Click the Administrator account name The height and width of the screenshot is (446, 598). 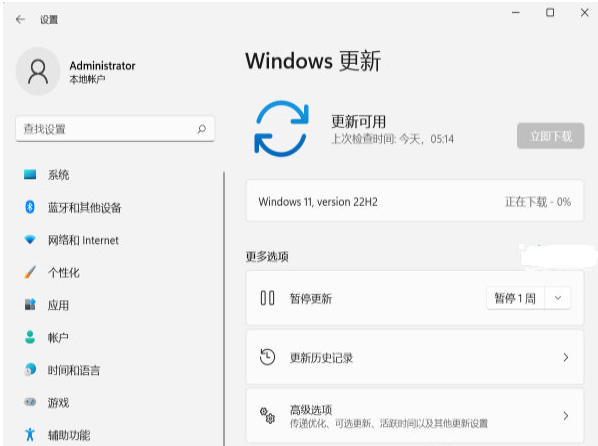pyautogui.click(x=102, y=66)
